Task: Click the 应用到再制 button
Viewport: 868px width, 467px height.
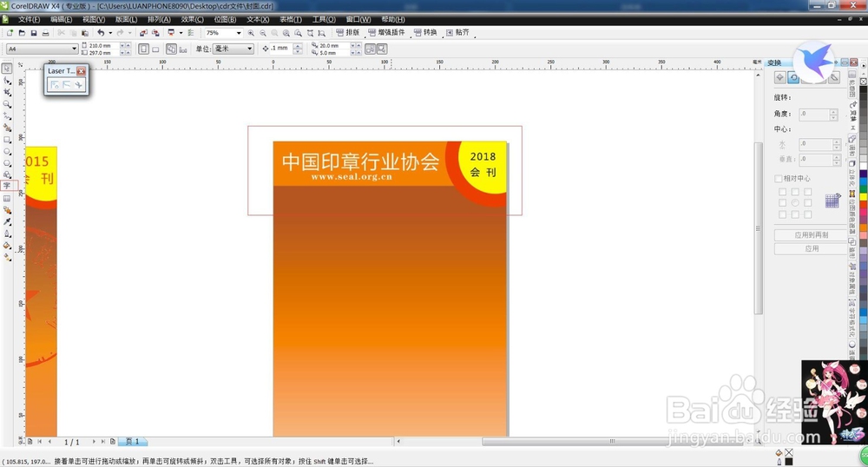Action: coord(811,235)
